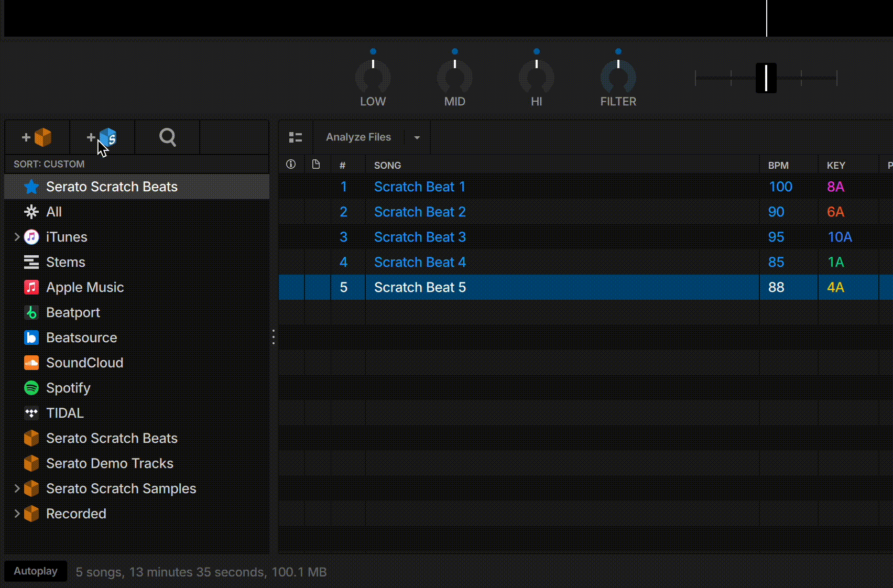Open the Analyze Files dropdown arrow
The height and width of the screenshot is (588, 893).
point(417,137)
